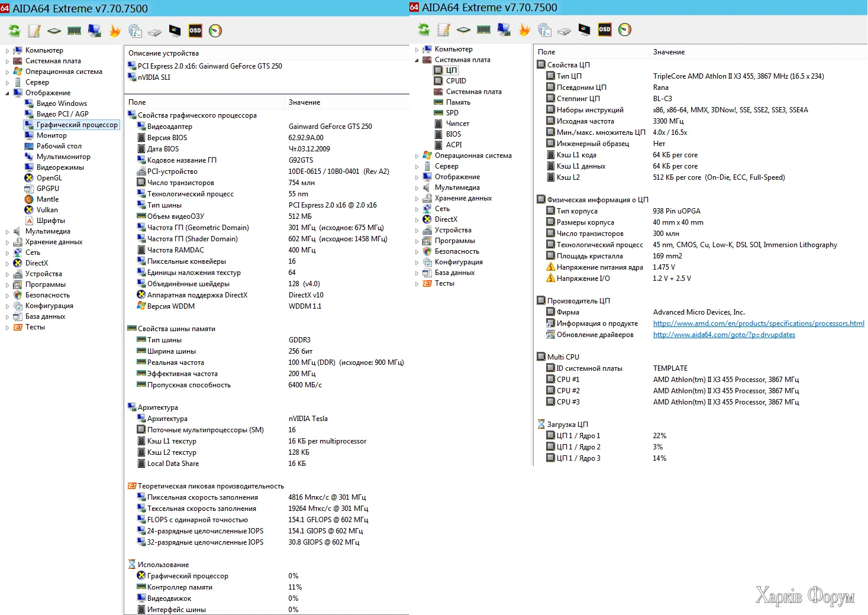The image size is (868, 615).
Task: Click the CPU #2 row in right window
Action: coord(701,391)
